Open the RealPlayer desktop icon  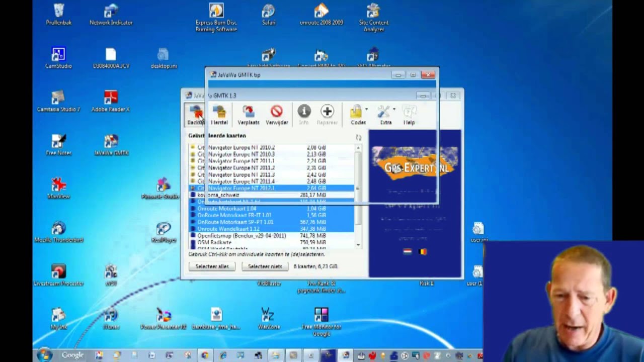(163, 232)
